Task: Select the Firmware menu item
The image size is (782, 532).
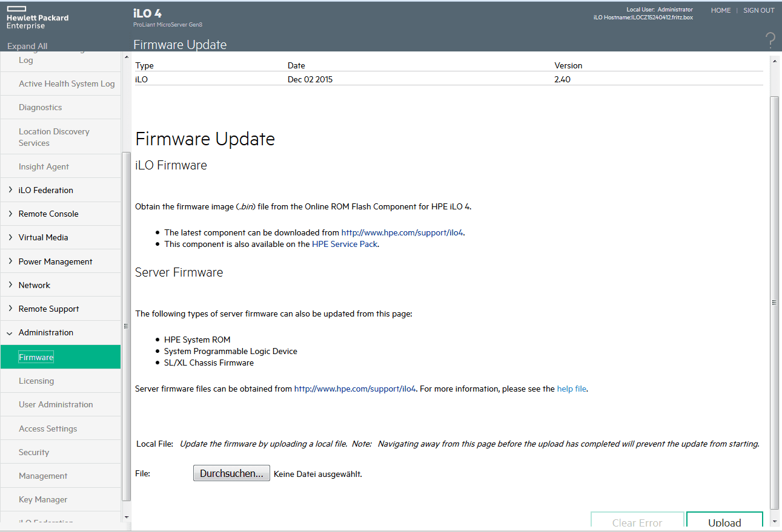Action: [x=61, y=357]
